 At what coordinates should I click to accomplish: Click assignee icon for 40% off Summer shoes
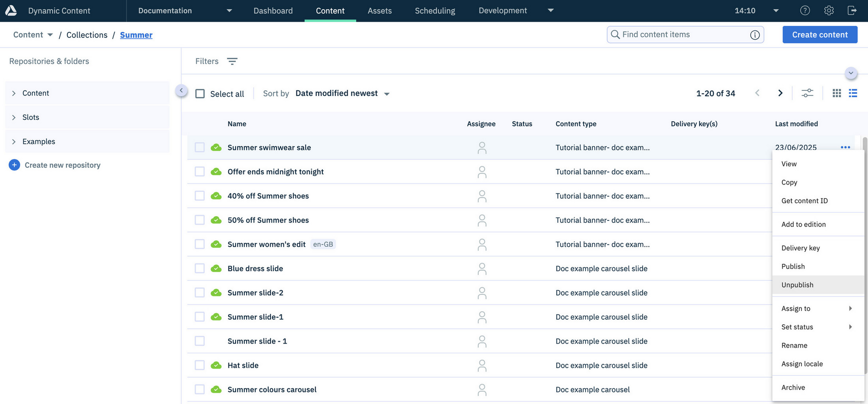482,196
